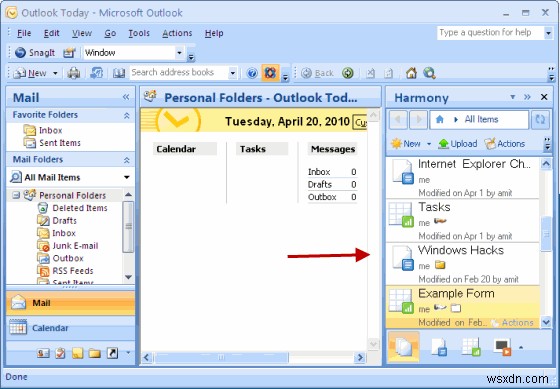Click the green Forward arrow icon
Image resolution: width=560 pixels, height=389 pixels.
(x=348, y=73)
